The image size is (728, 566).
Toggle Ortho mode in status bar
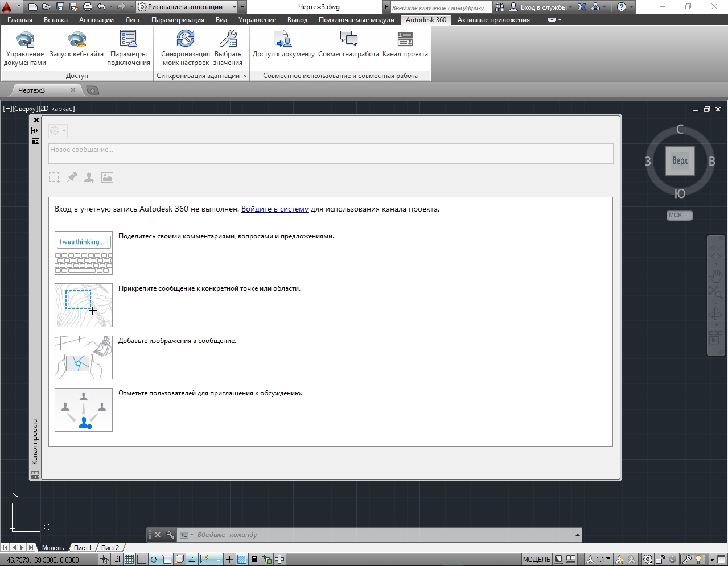[x=142, y=559]
